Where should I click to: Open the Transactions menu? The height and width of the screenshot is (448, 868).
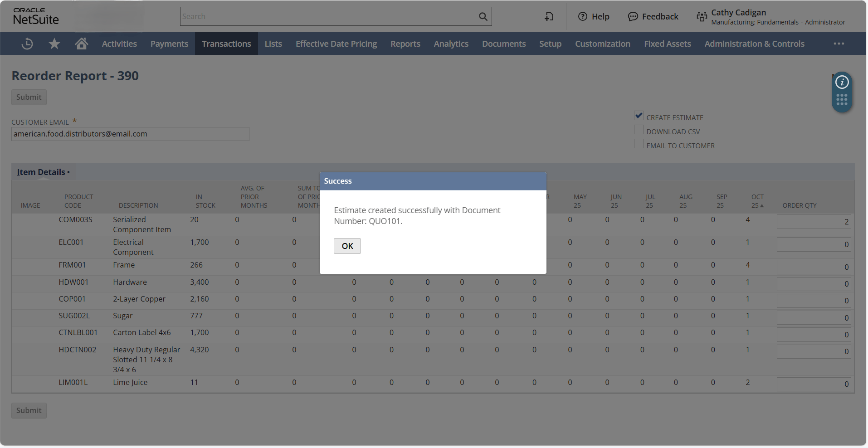(x=226, y=44)
